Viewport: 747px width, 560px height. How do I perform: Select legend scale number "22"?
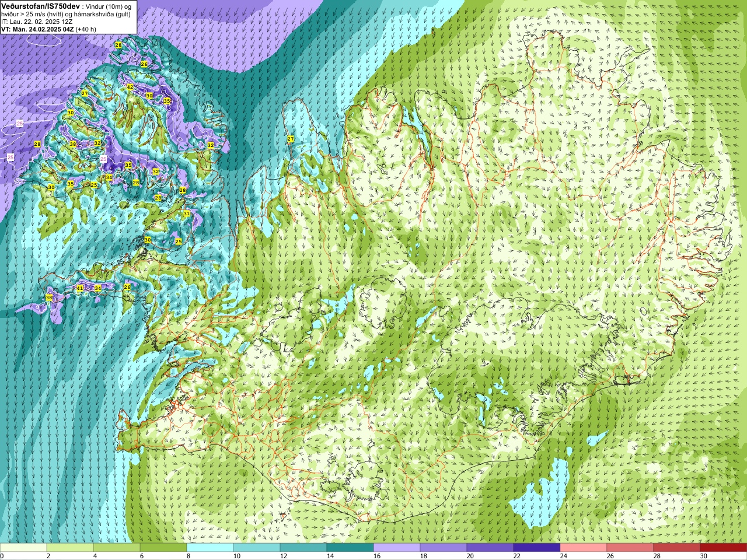[x=517, y=556]
